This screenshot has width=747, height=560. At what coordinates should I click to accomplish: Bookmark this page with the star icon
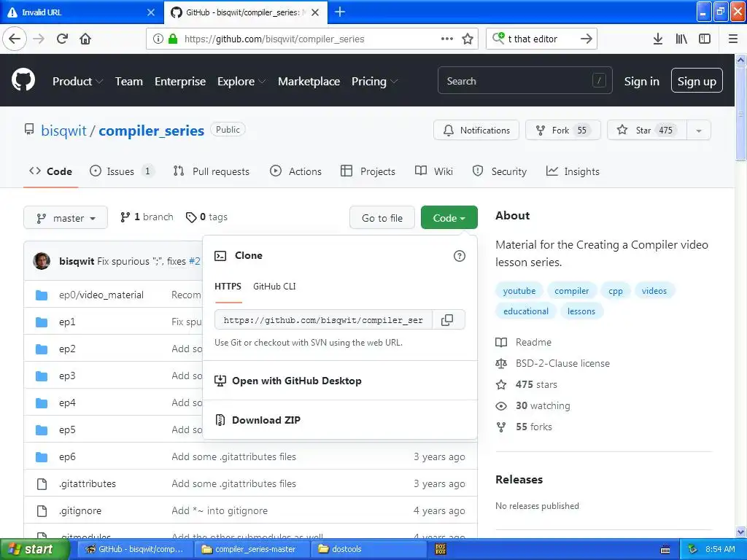click(x=468, y=39)
